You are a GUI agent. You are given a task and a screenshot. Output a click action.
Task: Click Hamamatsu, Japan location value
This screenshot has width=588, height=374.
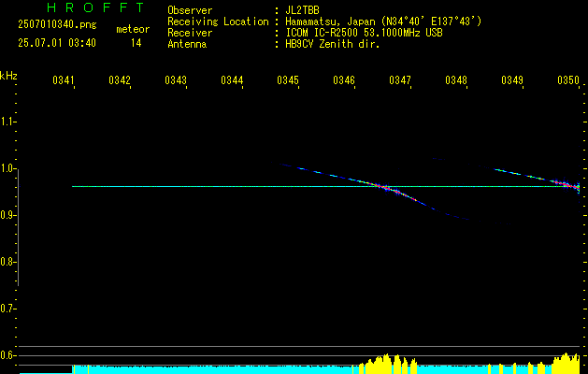pos(383,22)
